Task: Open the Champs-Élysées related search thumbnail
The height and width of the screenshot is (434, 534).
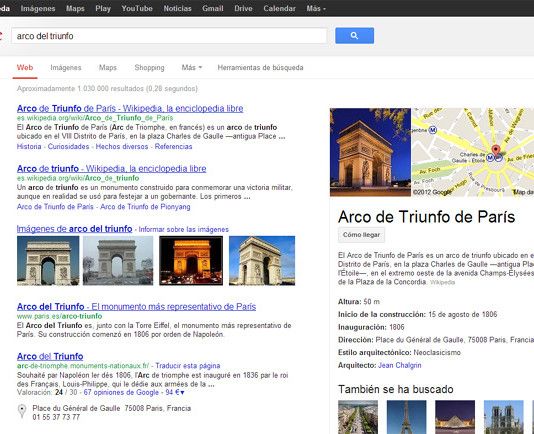Action: 358,417
